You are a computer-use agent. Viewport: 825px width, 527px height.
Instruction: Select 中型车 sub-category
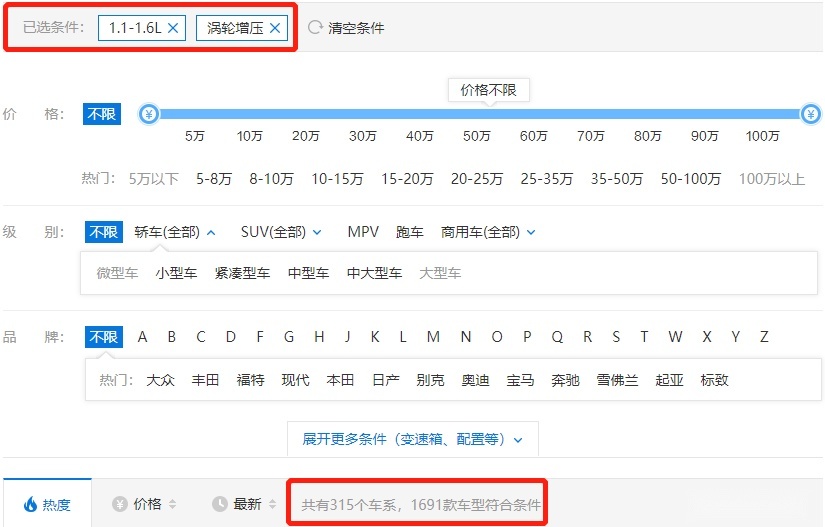pyautogui.click(x=308, y=273)
